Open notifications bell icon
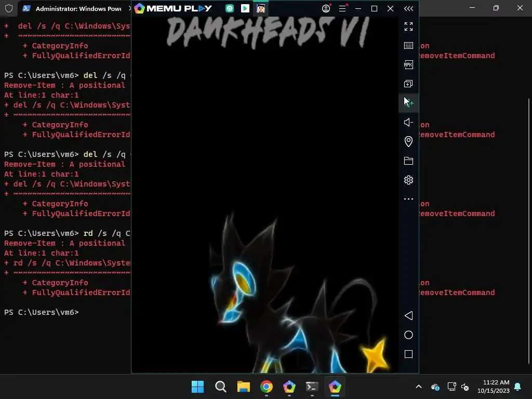Viewport: 532px width, 399px height. 518,387
